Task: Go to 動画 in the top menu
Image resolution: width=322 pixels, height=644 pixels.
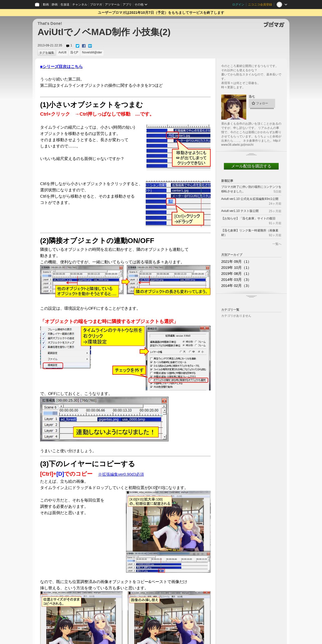Action: point(46,5)
